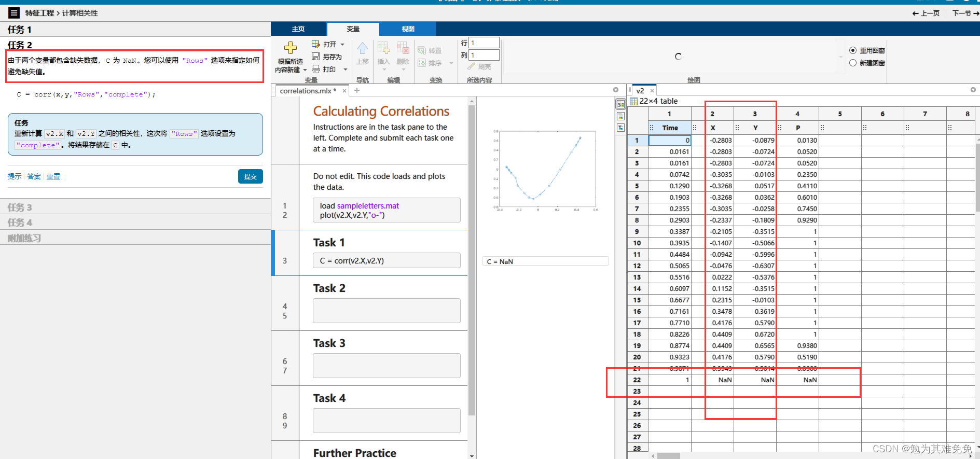Expand the plot gallery dropdown arrow

[x=841, y=57]
